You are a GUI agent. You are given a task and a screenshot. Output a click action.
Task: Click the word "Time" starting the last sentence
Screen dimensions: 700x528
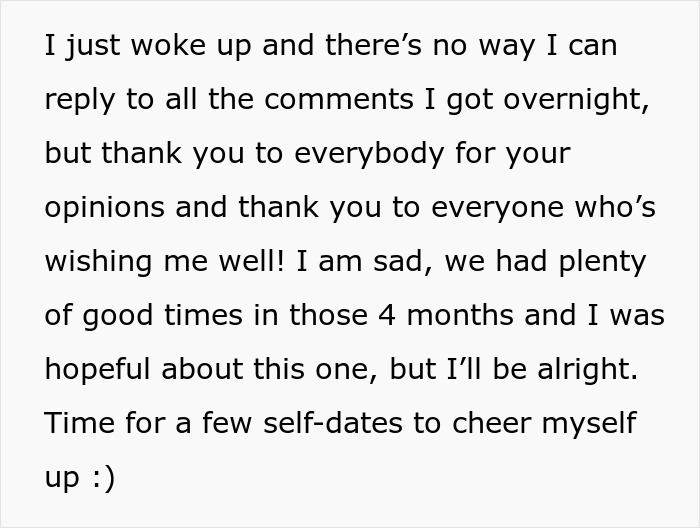coord(75,421)
